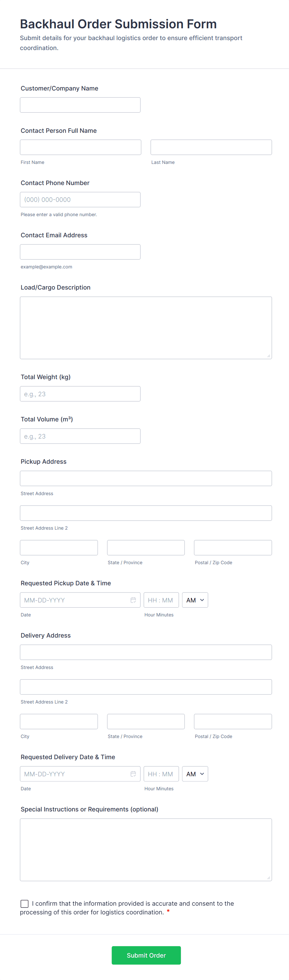Select the Delivery Address State / Province field

coord(146,721)
